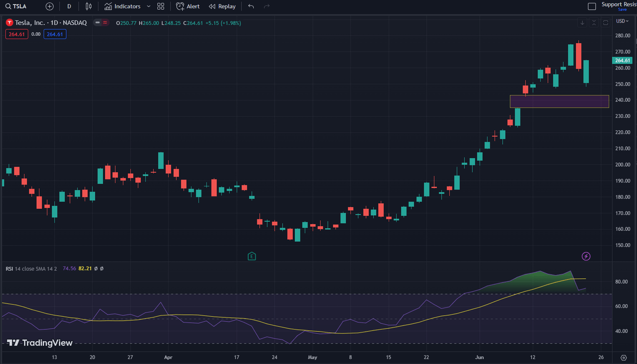
Task: Click the C264.61 close value in legend
Action: 193,23
